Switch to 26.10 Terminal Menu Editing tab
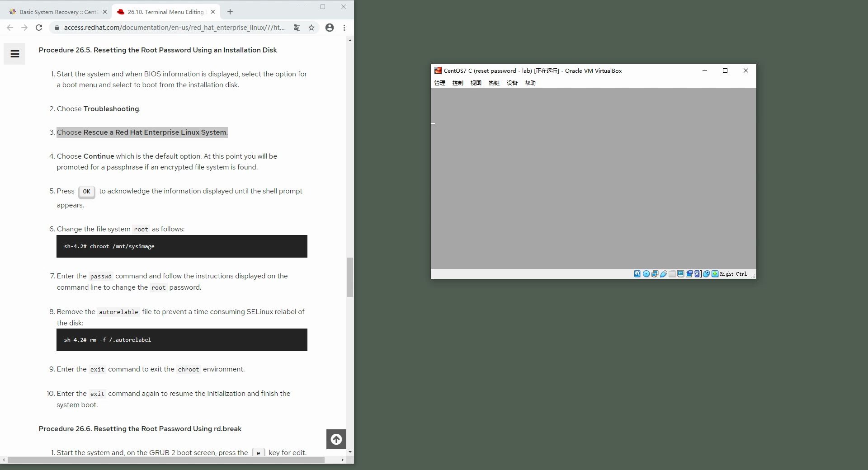This screenshot has height=470, width=868. coord(165,12)
